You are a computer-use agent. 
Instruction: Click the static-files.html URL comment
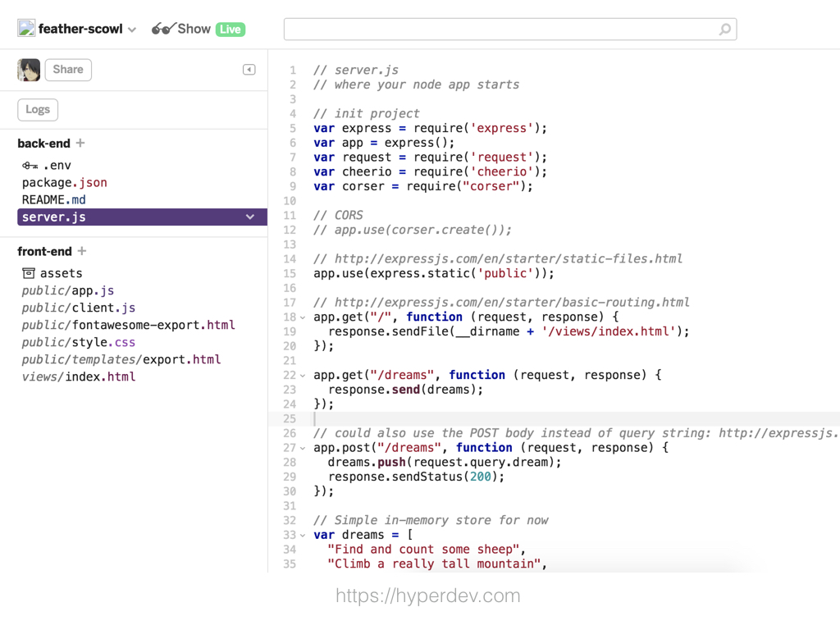coord(498,259)
